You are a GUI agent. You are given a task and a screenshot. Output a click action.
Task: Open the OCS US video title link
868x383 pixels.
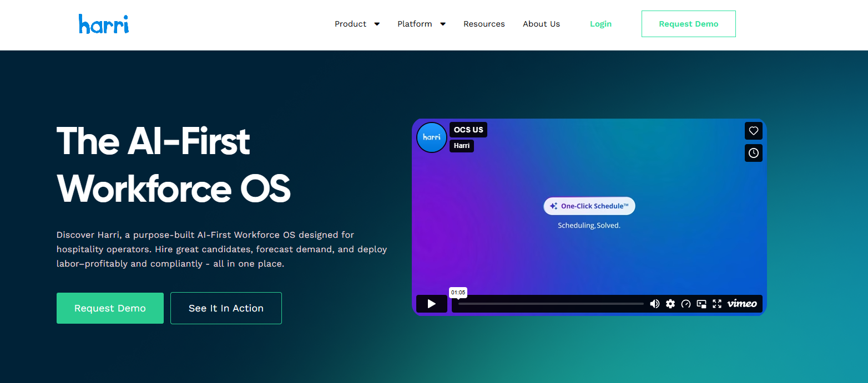point(468,130)
